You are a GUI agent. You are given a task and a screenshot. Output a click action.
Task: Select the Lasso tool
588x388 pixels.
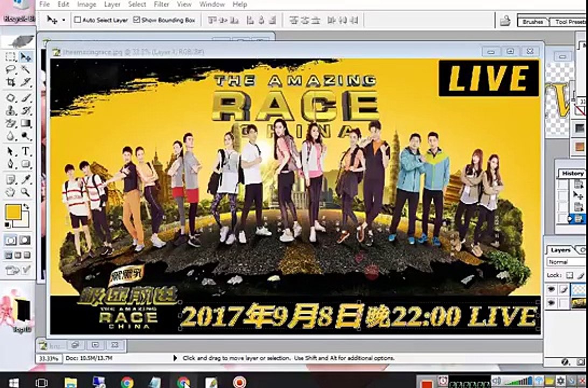(x=11, y=70)
